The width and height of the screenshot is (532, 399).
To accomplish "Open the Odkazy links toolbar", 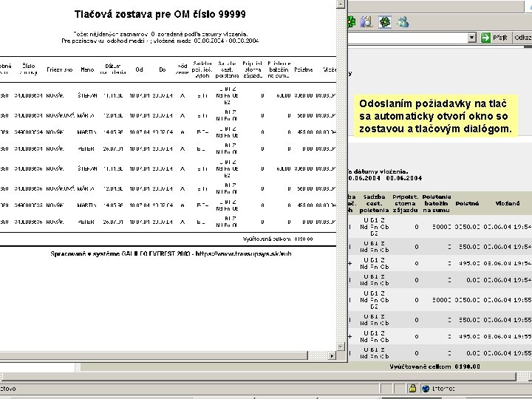I will 523,38.
